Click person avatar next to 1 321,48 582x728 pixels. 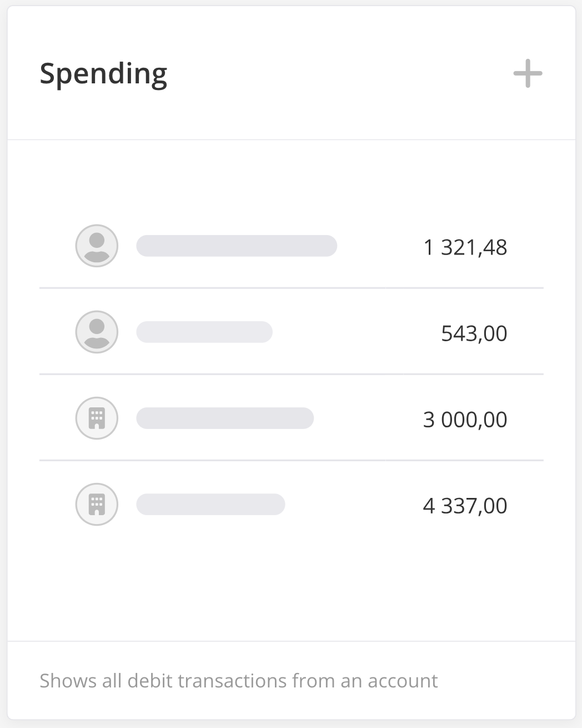[97, 246]
